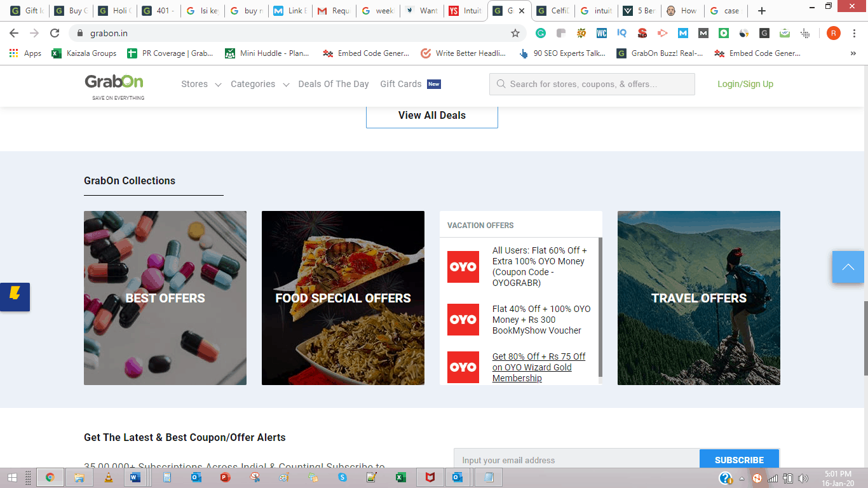Open VLC media player from taskbar
The width and height of the screenshot is (868, 488).
click(x=108, y=478)
